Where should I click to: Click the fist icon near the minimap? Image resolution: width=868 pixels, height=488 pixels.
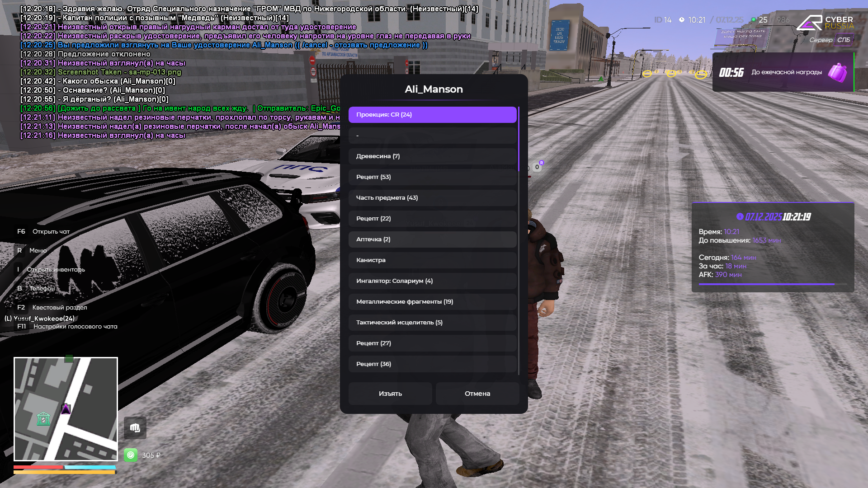(135, 427)
